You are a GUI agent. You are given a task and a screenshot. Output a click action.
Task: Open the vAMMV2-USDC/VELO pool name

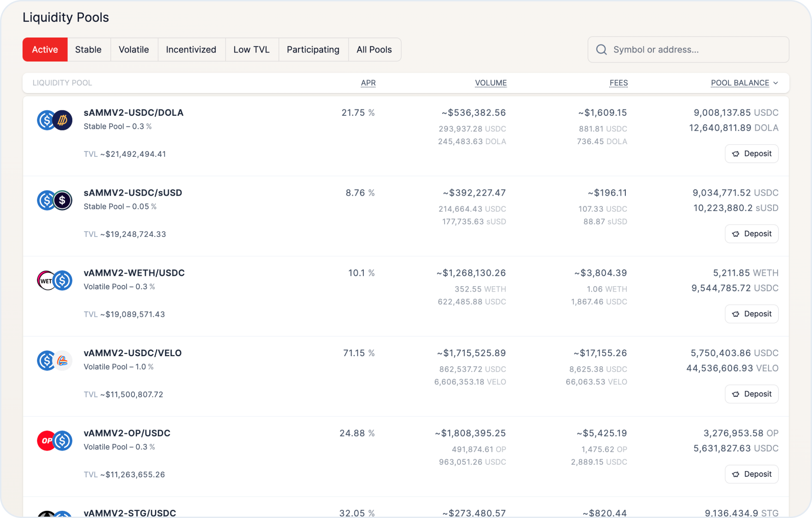click(x=133, y=353)
